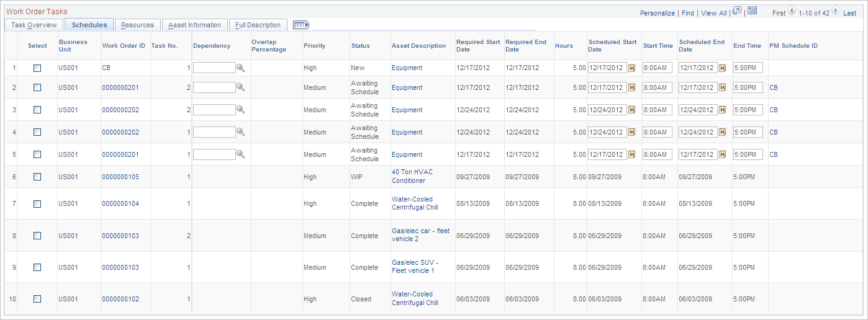Select checkbox for work order 0000000105
Image resolution: width=868 pixels, height=320 pixels.
[37, 177]
